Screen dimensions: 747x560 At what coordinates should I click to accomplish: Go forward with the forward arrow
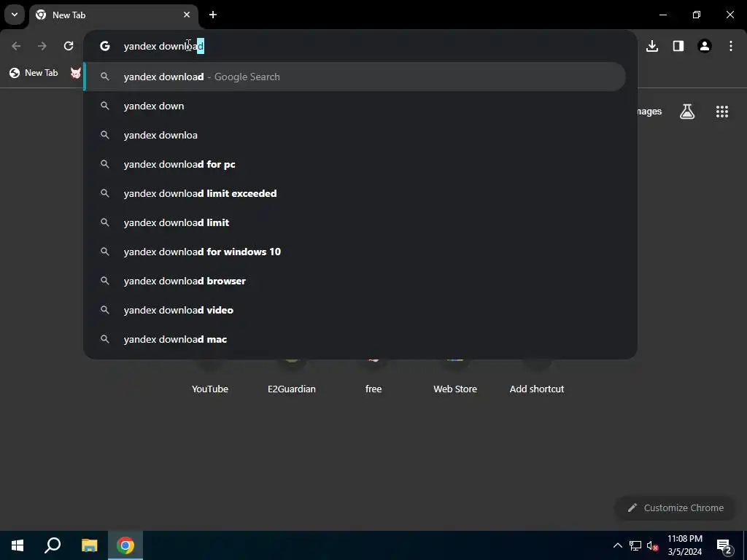click(x=42, y=46)
